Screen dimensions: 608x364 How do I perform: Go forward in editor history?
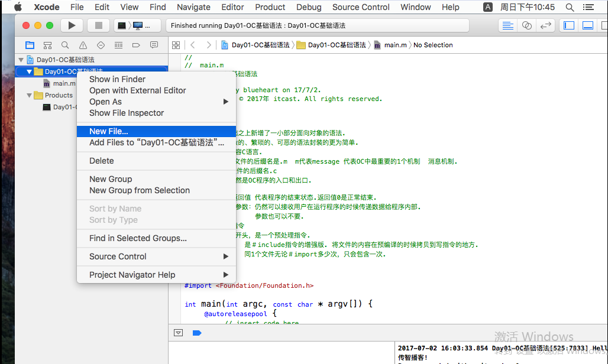click(x=209, y=45)
